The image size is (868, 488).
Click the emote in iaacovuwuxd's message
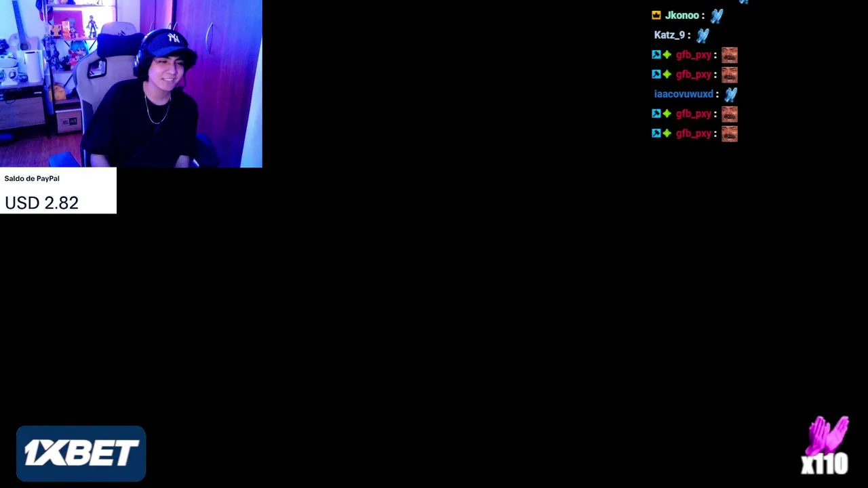(730, 94)
